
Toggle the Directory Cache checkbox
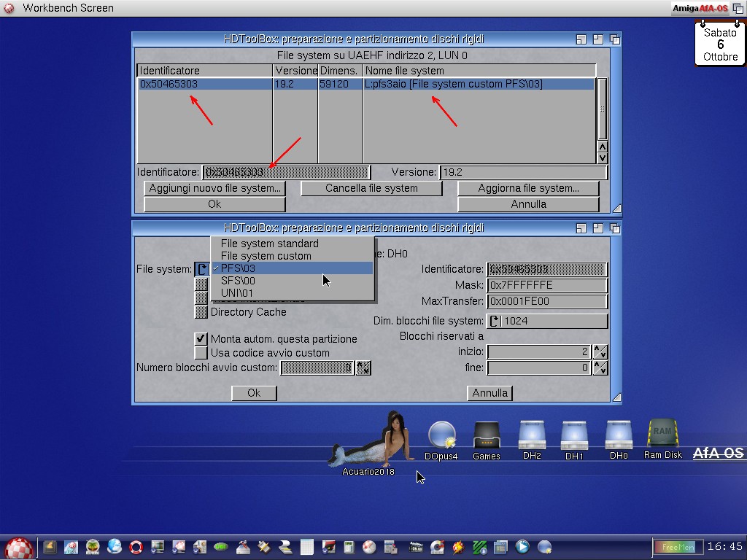click(x=201, y=312)
